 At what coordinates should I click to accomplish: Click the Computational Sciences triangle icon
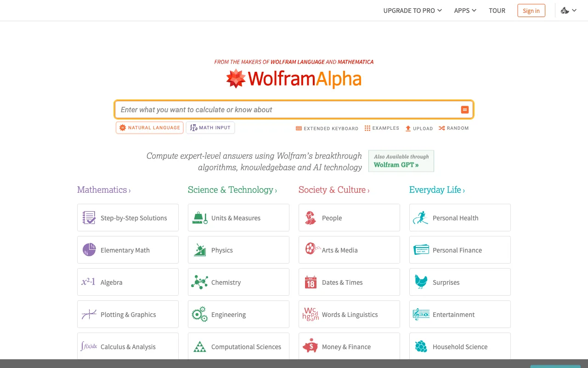(x=200, y=346)
